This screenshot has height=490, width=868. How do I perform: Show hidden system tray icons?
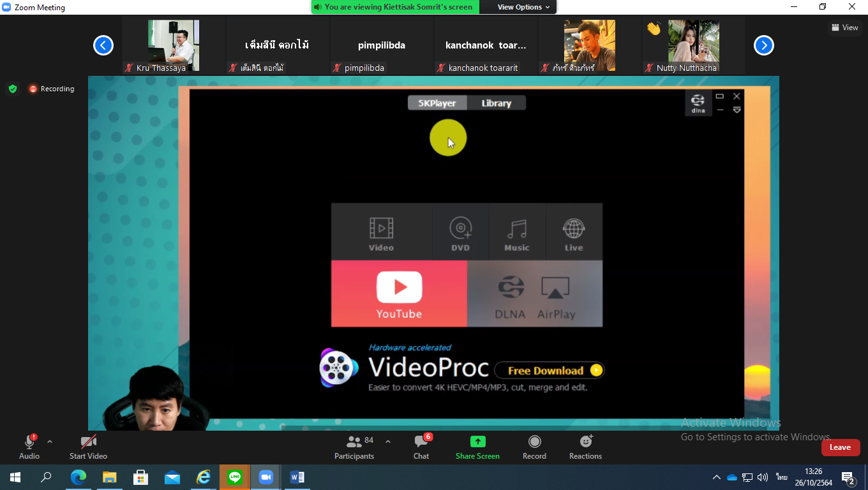716,477
